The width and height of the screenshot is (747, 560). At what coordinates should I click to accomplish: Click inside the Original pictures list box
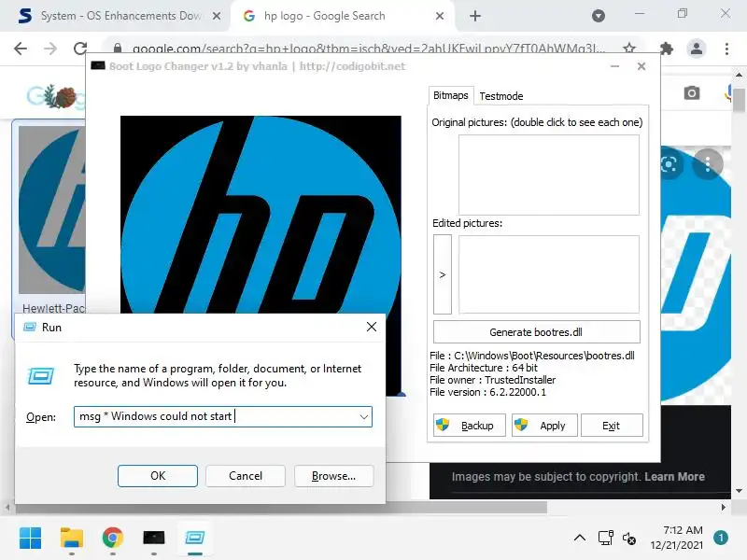[549, 175]
